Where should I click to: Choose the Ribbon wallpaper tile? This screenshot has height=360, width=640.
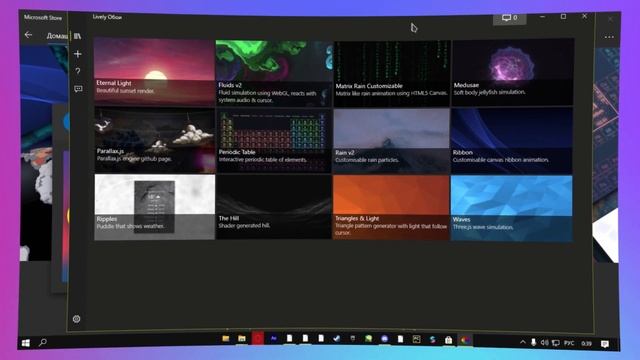[x=512, y=141]
